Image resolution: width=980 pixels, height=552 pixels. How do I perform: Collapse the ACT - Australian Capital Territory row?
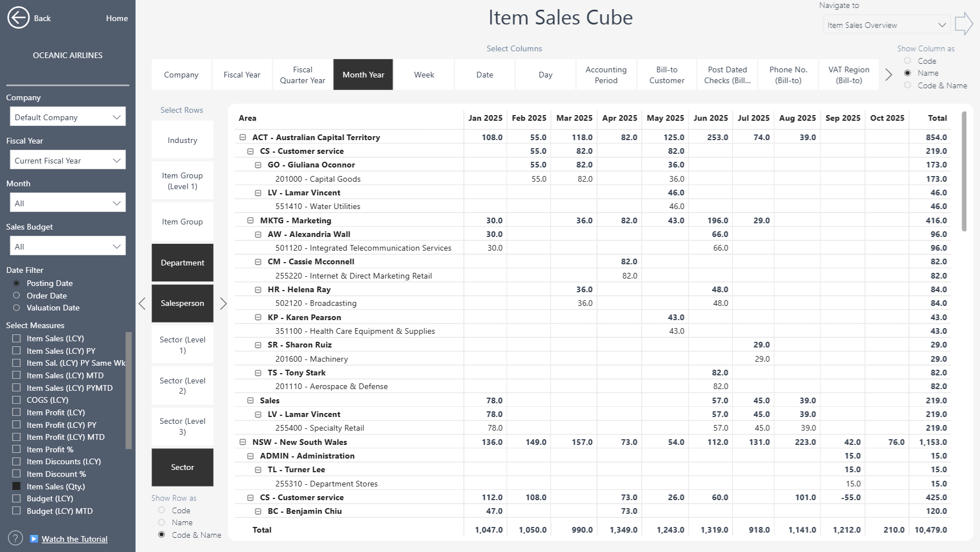pos(243,137)
